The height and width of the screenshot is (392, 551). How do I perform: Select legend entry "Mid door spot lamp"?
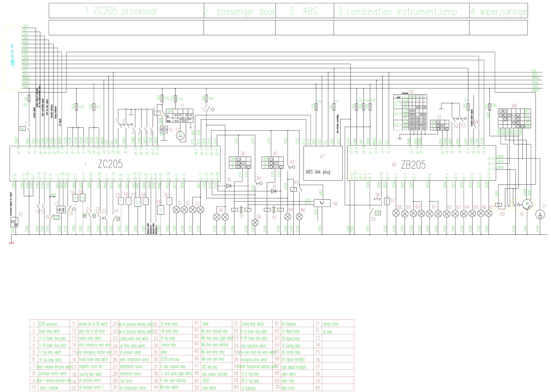click(213, 359)
